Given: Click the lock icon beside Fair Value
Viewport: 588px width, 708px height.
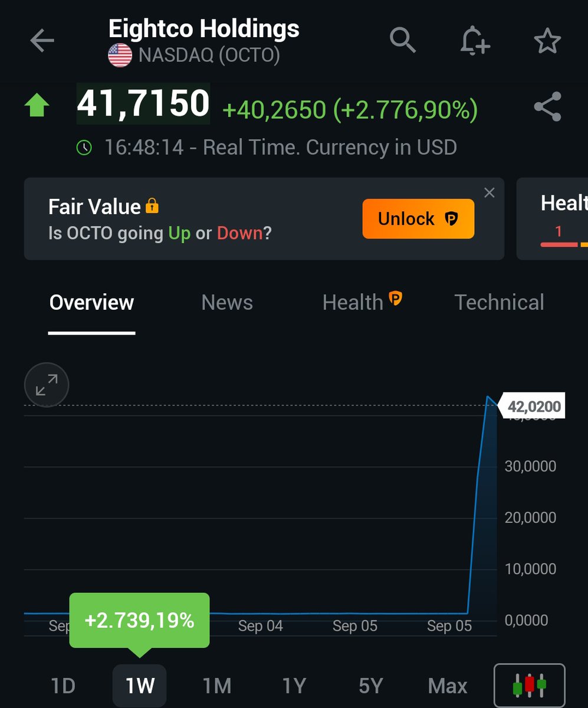Looking at the screenshot, I should pyautogui.click(x=152, y=206).
